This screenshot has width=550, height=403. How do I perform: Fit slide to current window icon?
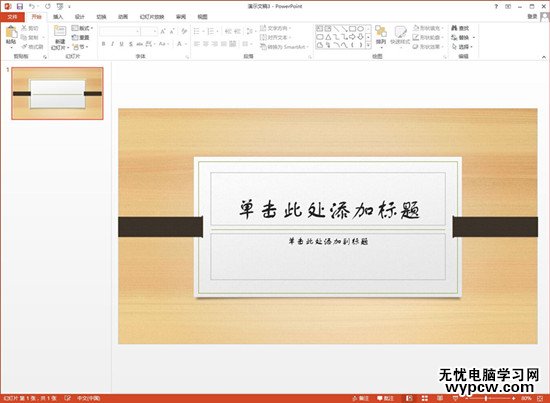[x=540, y=398]
